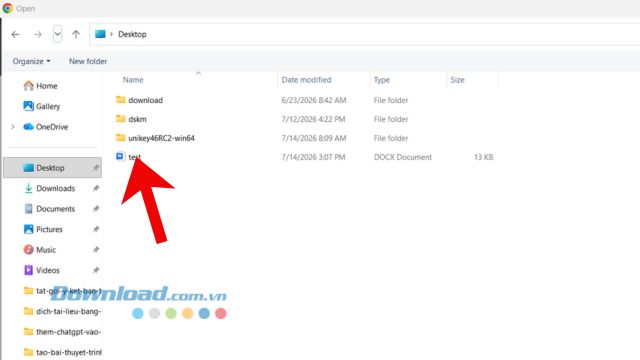Open the recent locations dropdown

click(x=58, y=34)
